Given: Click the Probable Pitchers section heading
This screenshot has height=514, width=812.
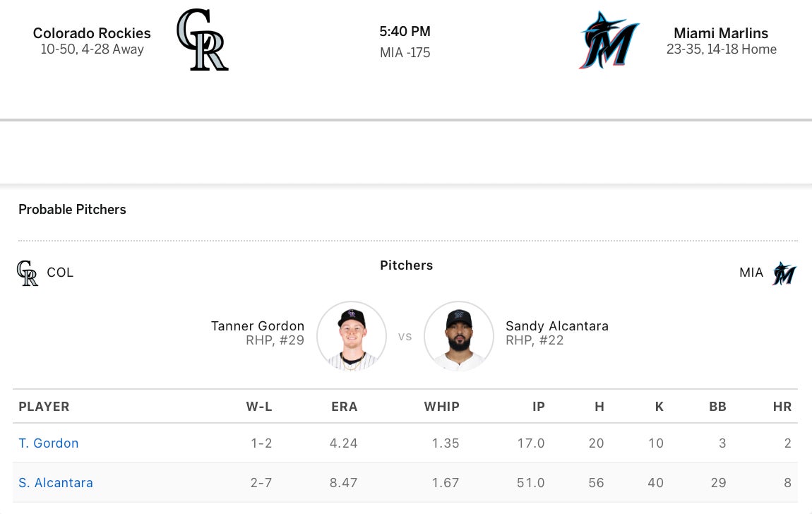Looking at the screenshot, I should pos(72,210).
